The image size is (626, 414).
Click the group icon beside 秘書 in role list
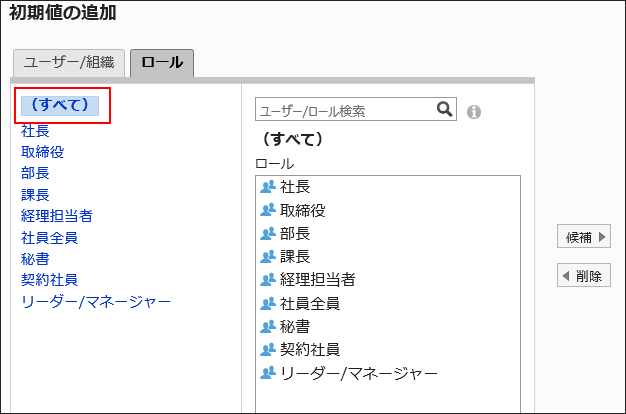point(268,327)
